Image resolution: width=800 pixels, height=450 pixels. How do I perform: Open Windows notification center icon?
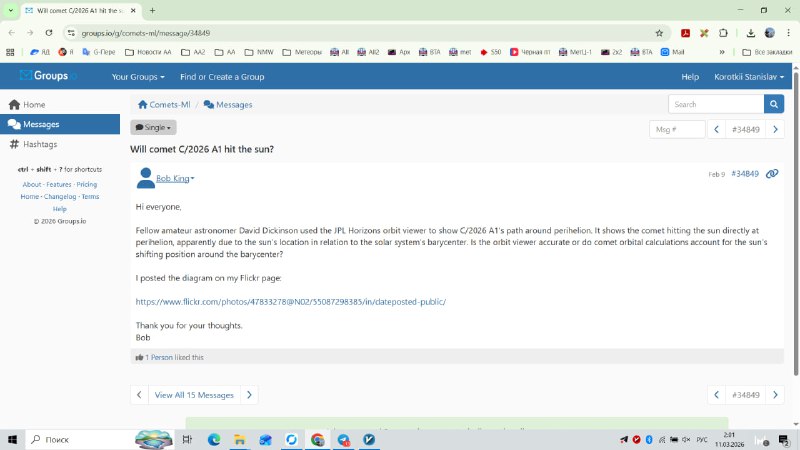[784, 439]
